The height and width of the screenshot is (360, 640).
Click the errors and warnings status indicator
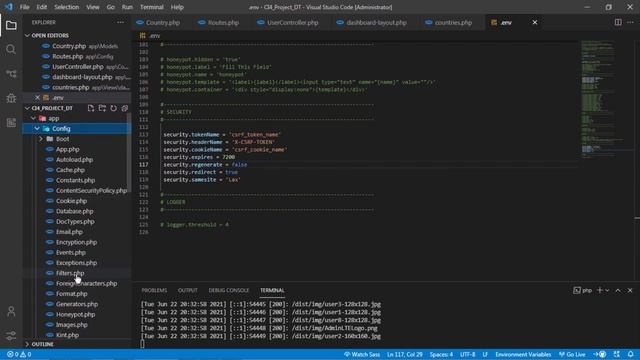(19, 354)
